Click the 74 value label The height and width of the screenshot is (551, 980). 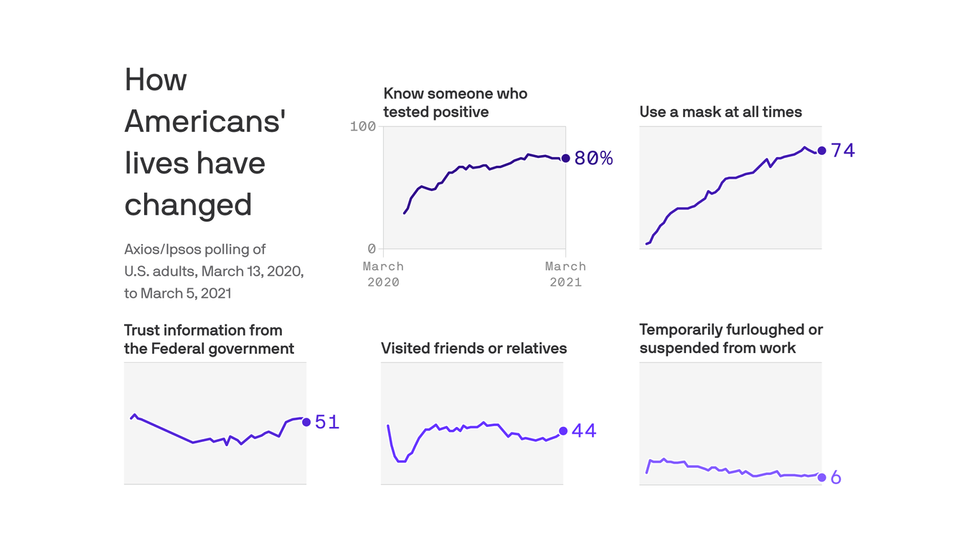(x=842, y=151)
